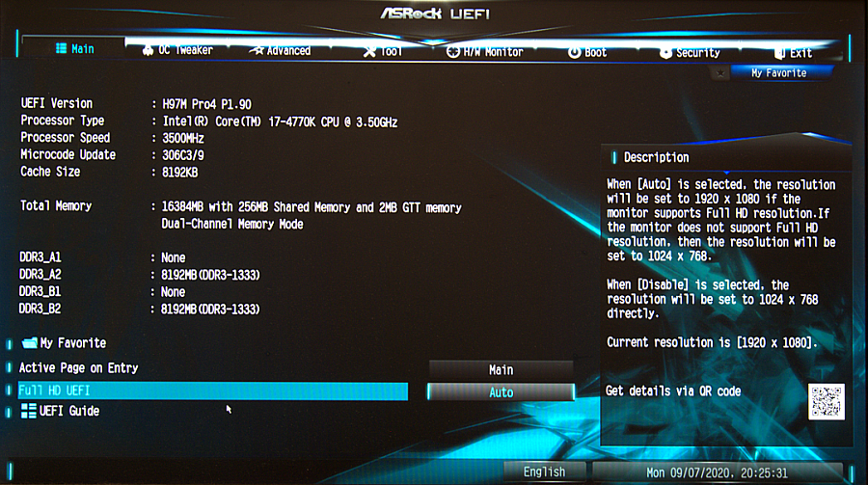Click the Main tab list icon

(x=61, y=49)
